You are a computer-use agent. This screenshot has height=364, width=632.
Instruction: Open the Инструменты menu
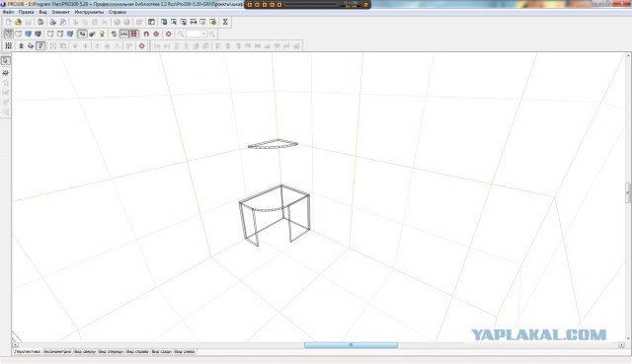89,12
